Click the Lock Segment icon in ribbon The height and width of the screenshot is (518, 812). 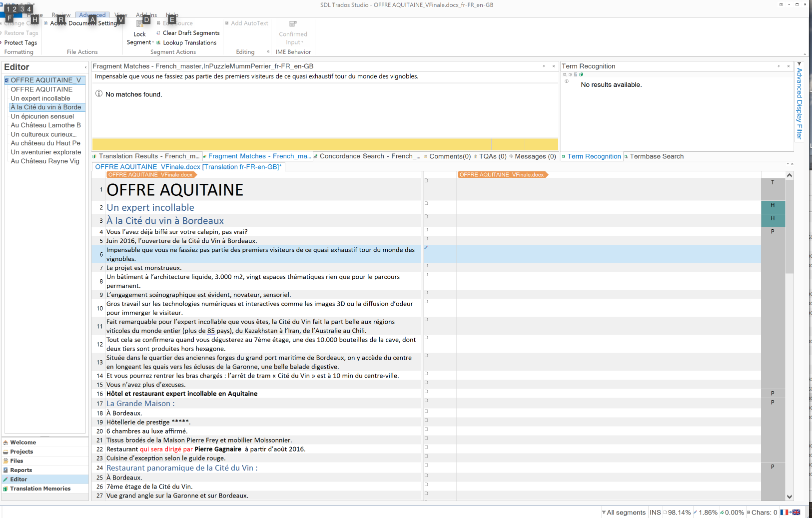click(139, 24)
